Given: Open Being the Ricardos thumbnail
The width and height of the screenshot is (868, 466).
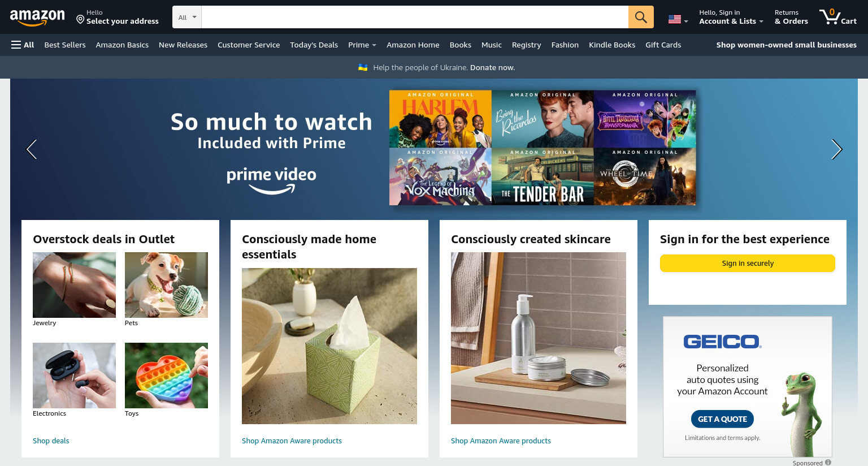Looking at the screenshot, I should click(x=542, y=119).
